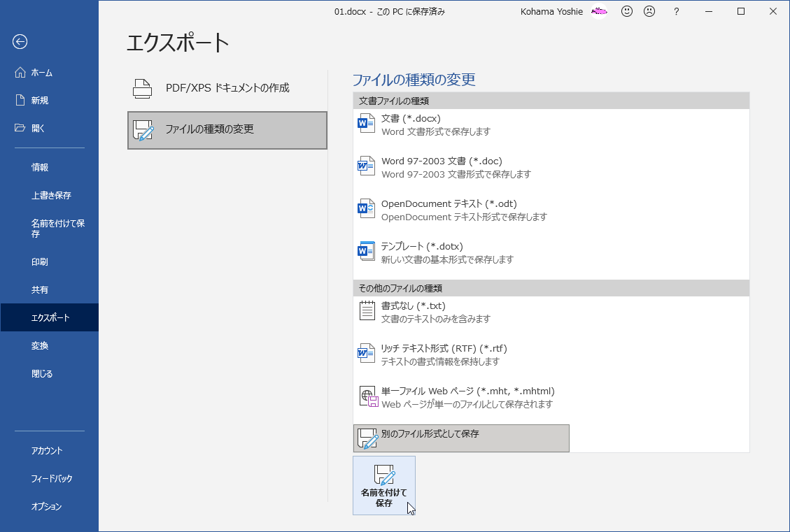The height and width of the screenshot is (532, 790).
Task: Open フィードバック in the sidebar
Action: coord(50,479)
